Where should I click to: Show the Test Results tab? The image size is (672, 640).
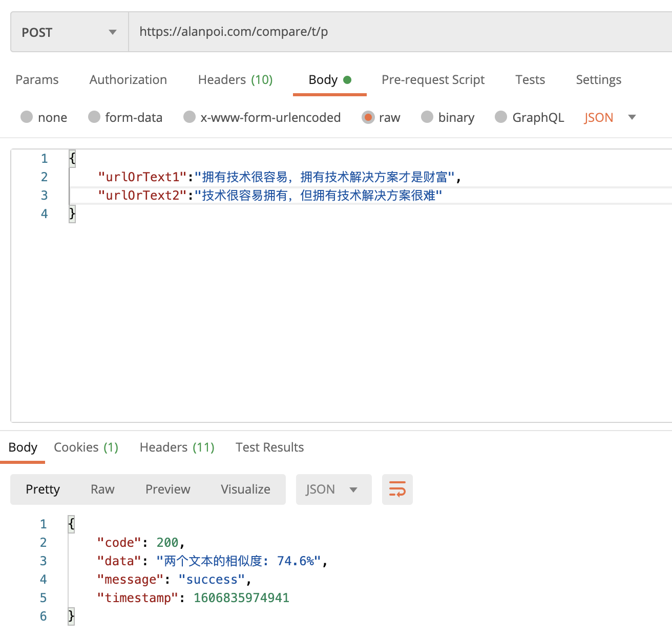point(269,447)
